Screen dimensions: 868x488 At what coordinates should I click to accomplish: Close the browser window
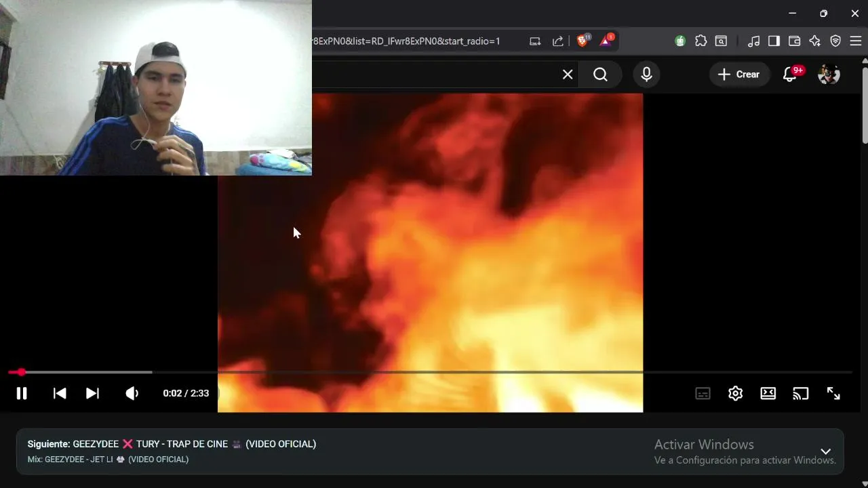(x=854, y=14)
